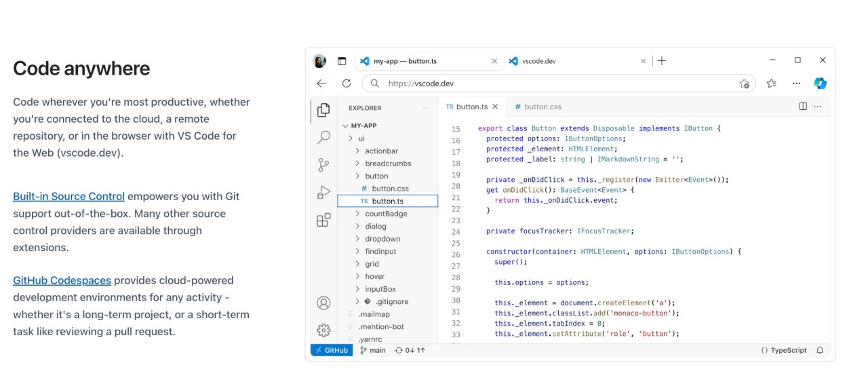Open the Manage gear icon

coord(323,330)
